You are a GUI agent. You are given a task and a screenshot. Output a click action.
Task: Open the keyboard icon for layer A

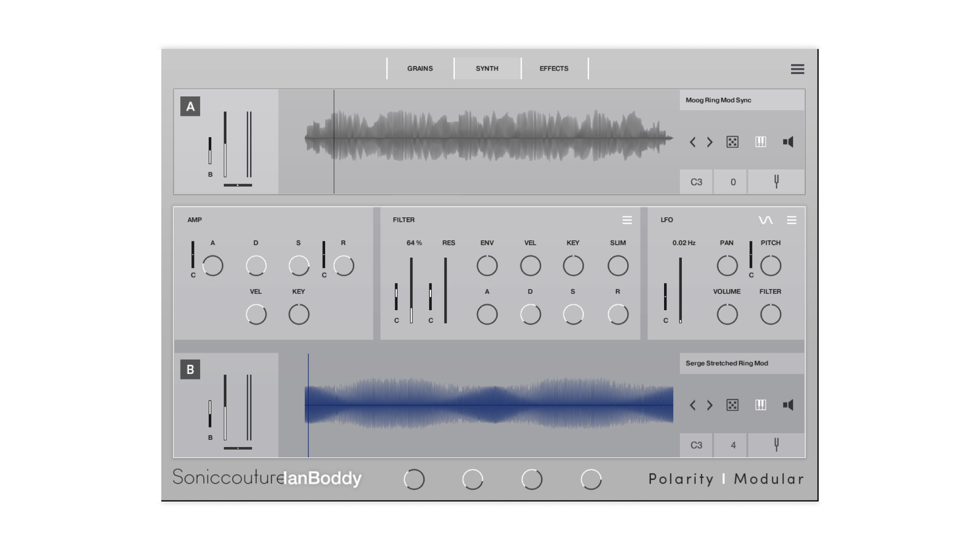[761, 142]
